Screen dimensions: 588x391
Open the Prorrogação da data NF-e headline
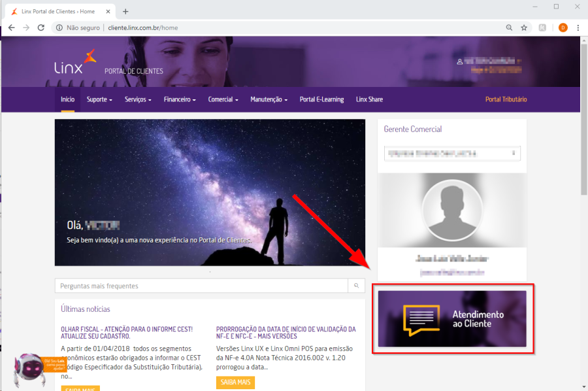tap(286, 332)
